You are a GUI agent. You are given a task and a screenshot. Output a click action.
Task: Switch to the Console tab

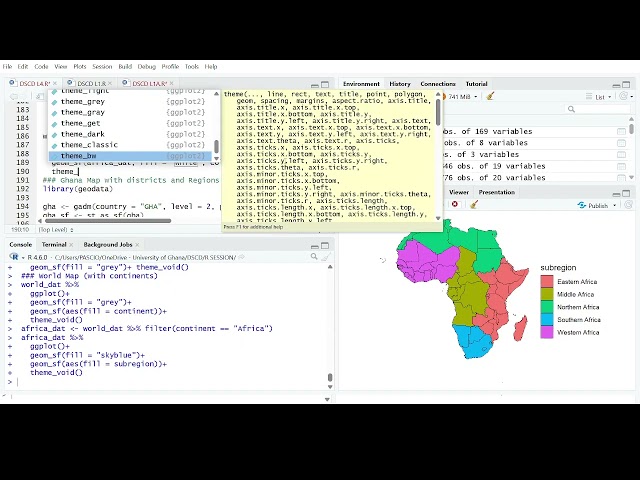pyautogui.click(x=20, y=244)
